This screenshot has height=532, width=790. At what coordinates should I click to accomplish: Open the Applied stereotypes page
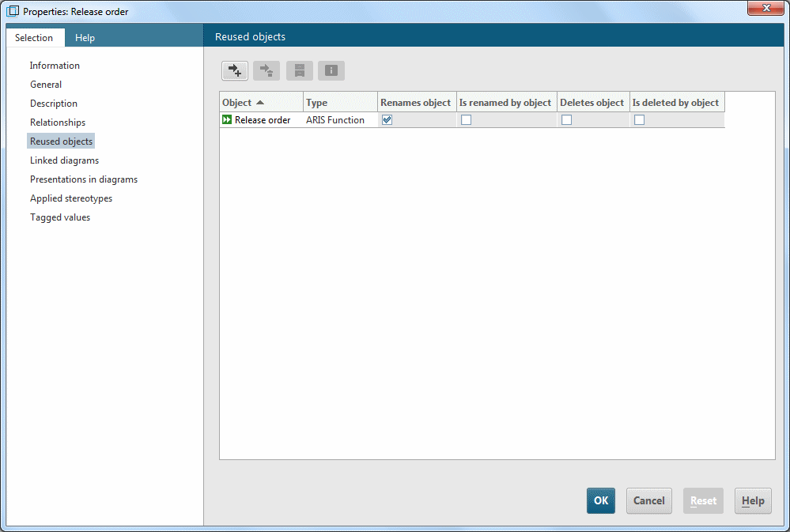tap(71, 198)
